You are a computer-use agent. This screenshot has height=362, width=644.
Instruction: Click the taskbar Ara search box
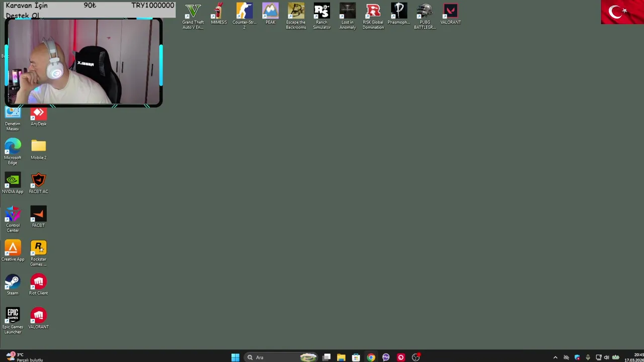(x=282, y=357)
